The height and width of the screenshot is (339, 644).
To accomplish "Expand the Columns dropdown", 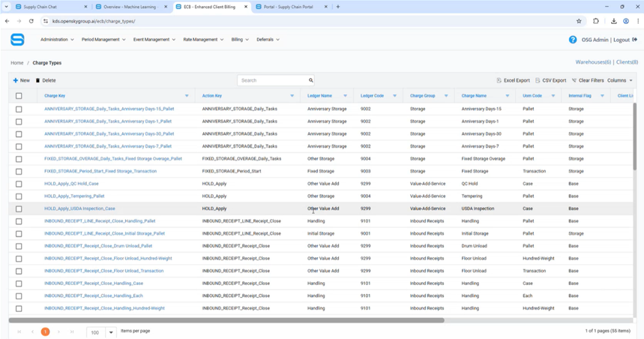I will point(619,80).
